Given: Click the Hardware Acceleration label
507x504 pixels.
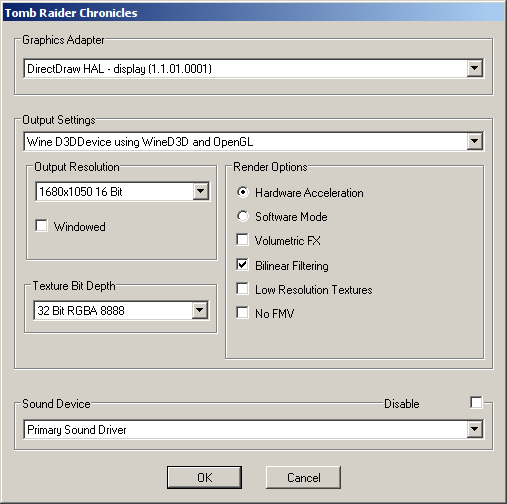Looking at the screenshot, I should (309, 193).
